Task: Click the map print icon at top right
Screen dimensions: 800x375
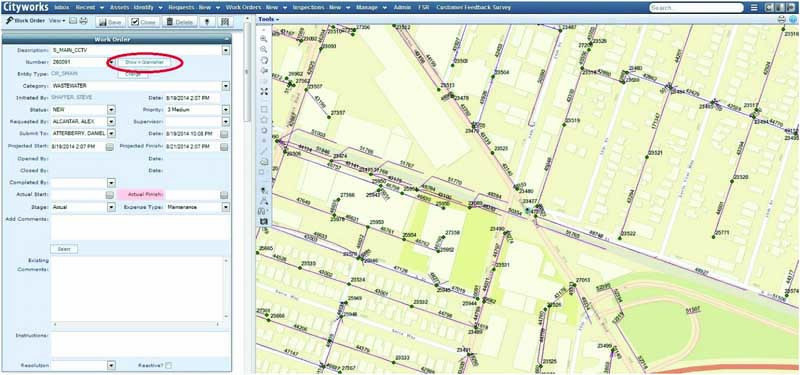Action: click(x=781, y=19)
